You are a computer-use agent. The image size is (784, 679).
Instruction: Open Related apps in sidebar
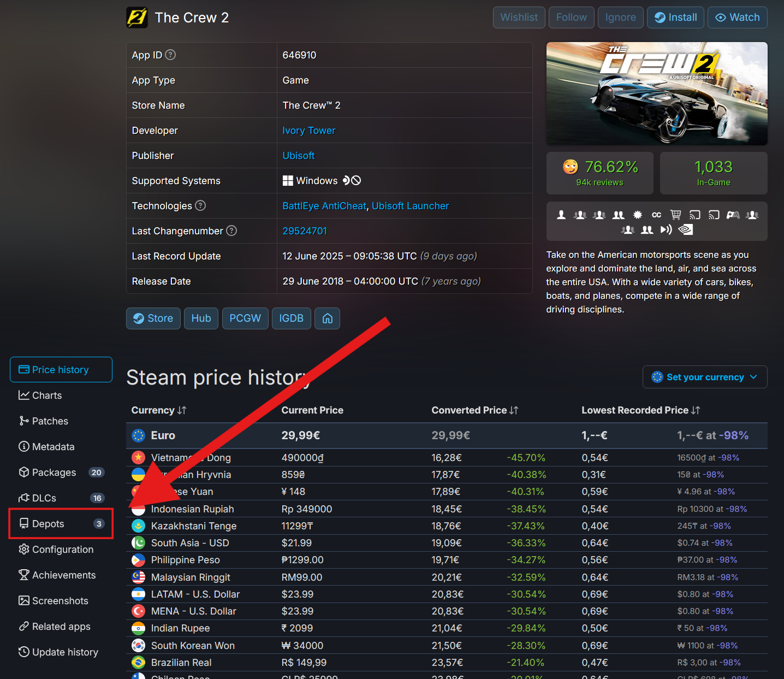pyautogui.click(x=61, y=627)
